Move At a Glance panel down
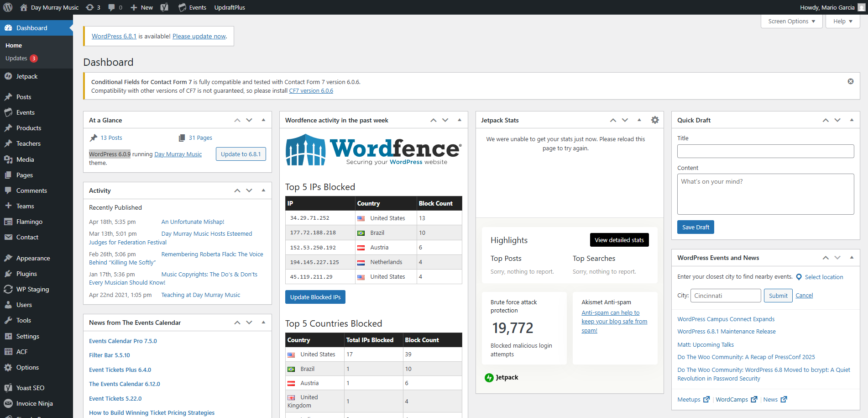Viewport: 868px width, 418px height. 249,120
